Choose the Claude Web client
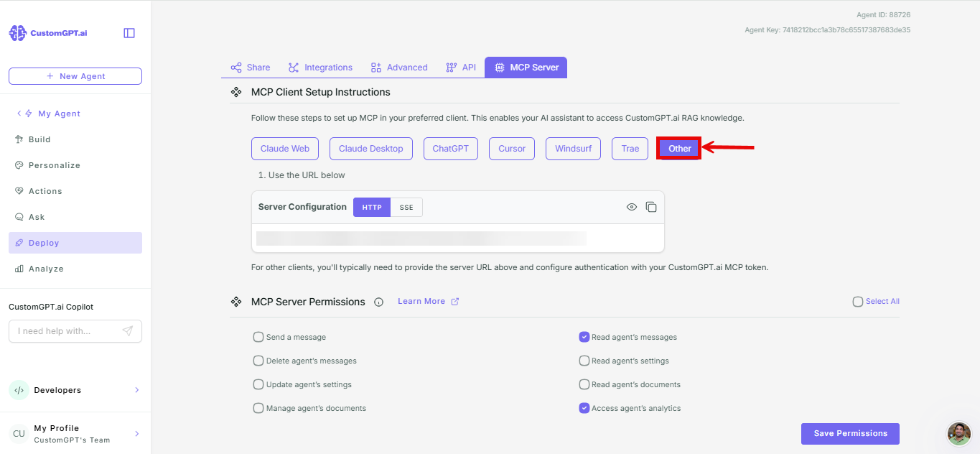This screenshot has width=980, height=454. [285, 149]
